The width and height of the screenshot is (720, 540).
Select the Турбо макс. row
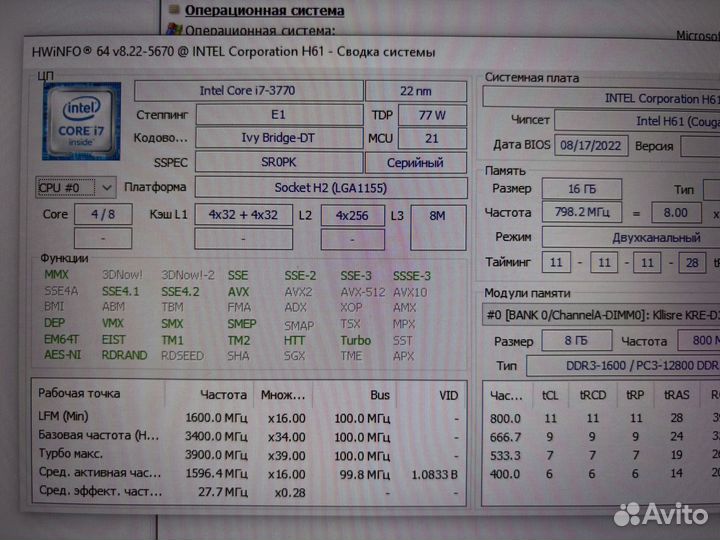[x=249, y=455]
